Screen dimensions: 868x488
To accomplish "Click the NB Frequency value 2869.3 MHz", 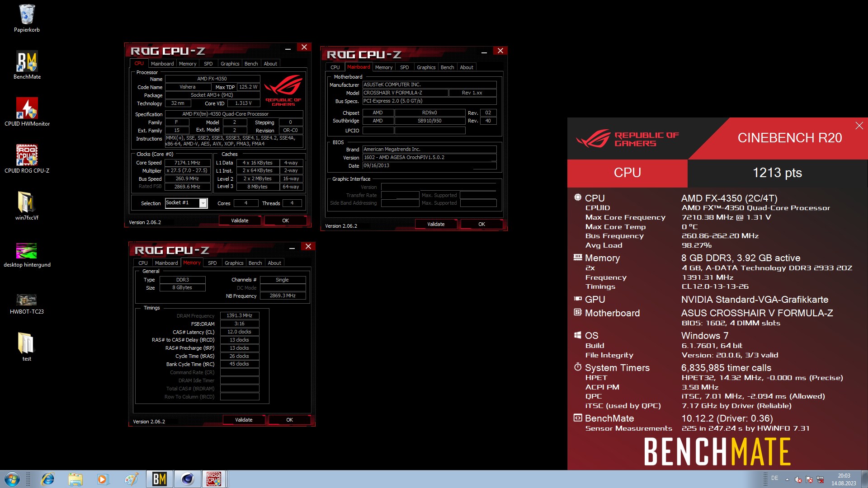I will pos(283,296).
